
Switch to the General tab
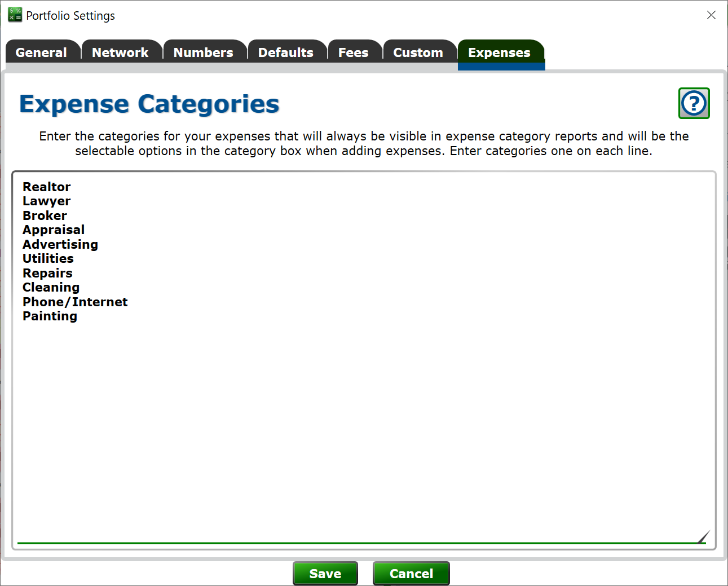[x=43, y=52]
